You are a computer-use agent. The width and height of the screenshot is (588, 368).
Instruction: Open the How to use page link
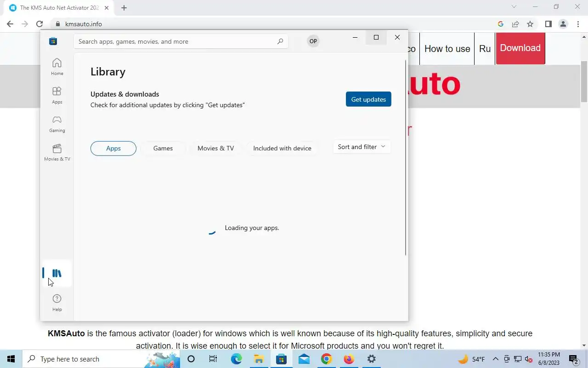[x=447, y=48]
